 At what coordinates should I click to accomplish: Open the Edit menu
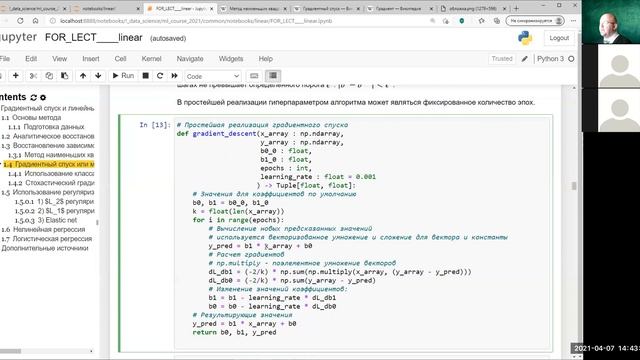point(31,59)
